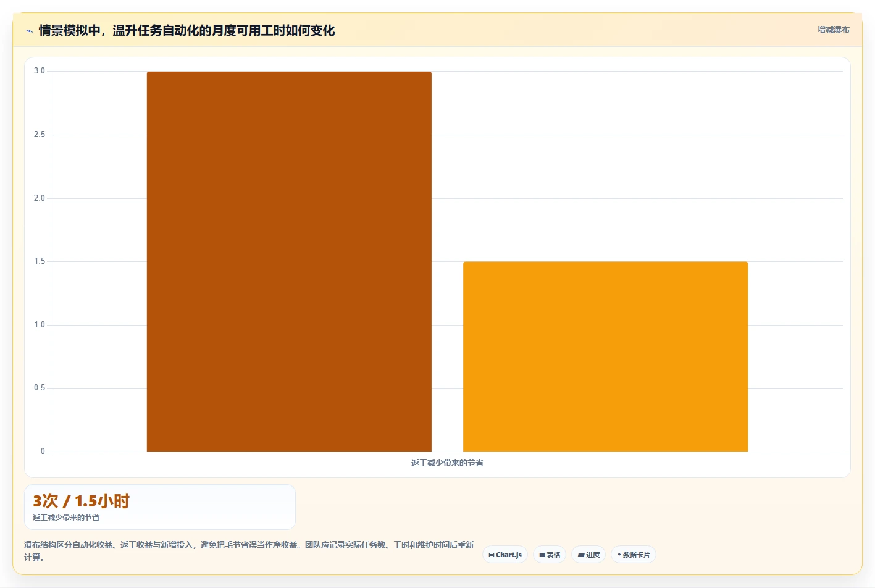Click the 2.5 y-axis tick label
The image size is (875, 588).
(x=40, y=135)
